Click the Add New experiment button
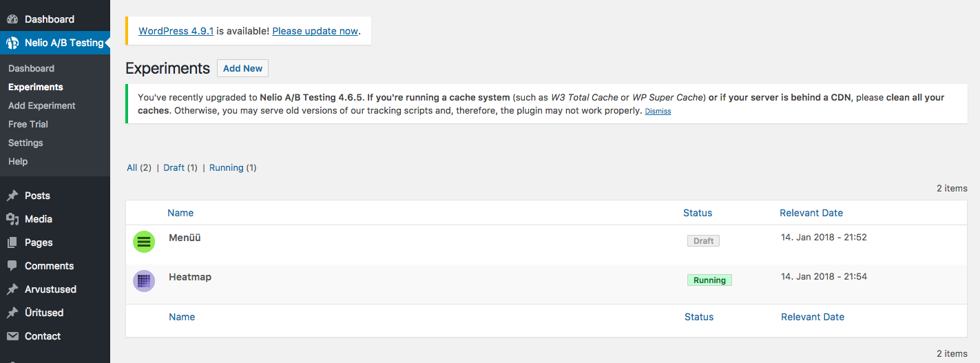Image resolution: width=980 pixels, height=363 pixels. point(242,68)
